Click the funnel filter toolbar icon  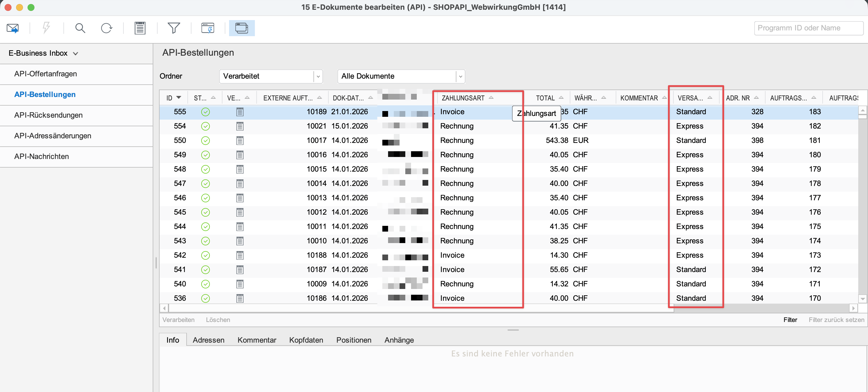(174, 28)
